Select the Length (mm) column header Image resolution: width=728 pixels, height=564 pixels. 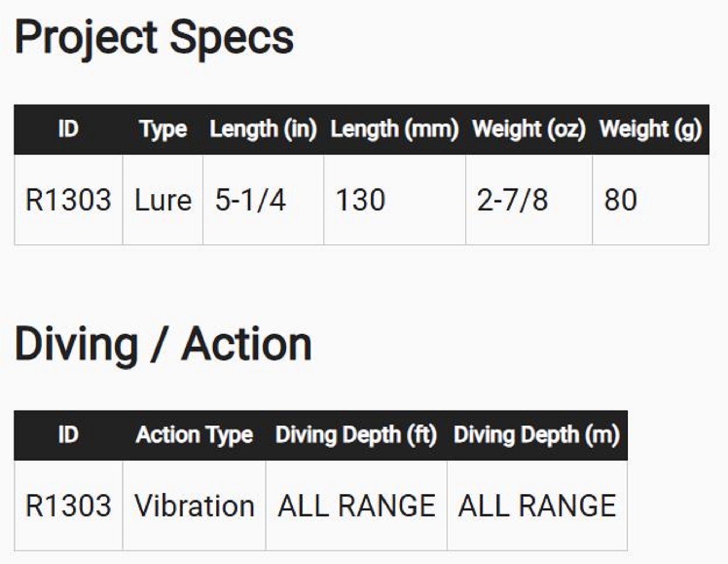pos(394,129)
